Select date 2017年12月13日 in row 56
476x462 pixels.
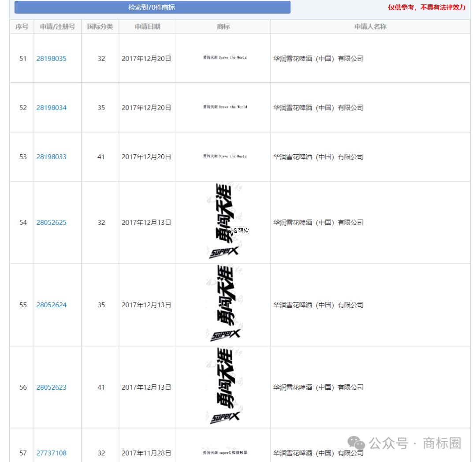146,387
